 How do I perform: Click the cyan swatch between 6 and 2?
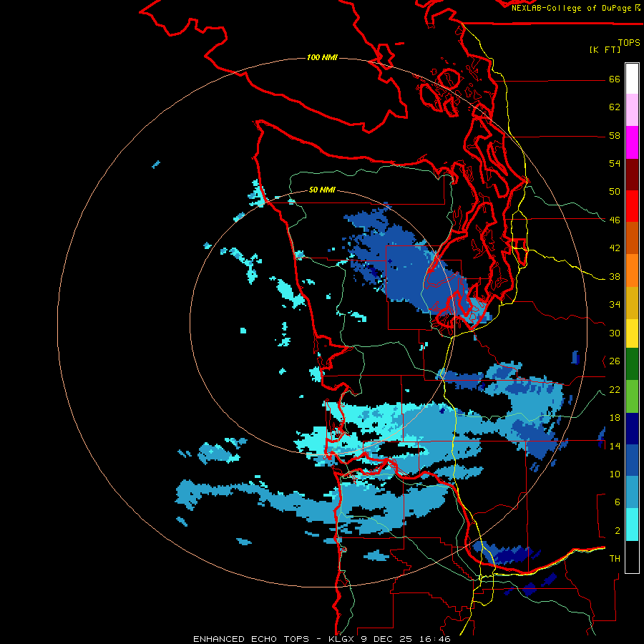pos(632,525)
